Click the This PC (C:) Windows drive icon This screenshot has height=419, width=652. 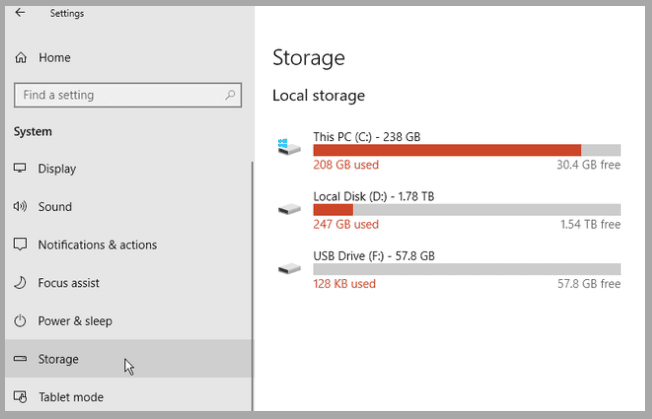[289, 148]
